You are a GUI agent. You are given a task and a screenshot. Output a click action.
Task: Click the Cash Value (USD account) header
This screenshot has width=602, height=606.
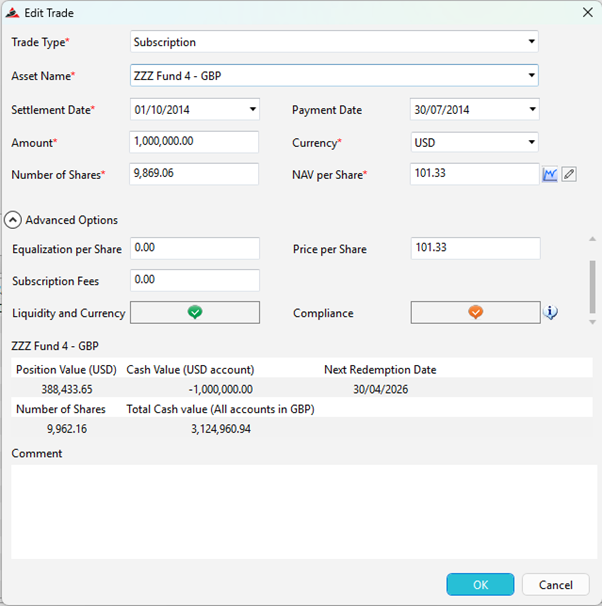[190, 369]
